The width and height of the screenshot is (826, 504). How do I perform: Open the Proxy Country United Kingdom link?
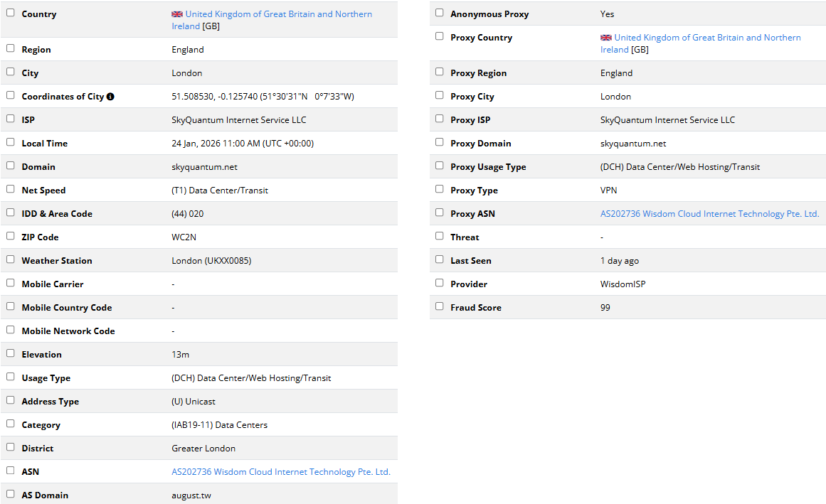707,38
